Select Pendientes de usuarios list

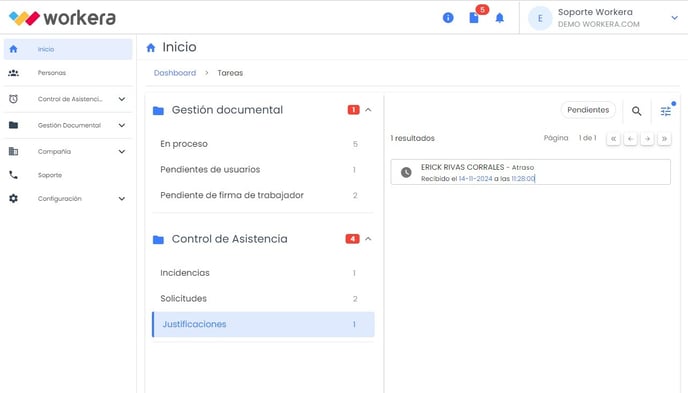point(263,170)
